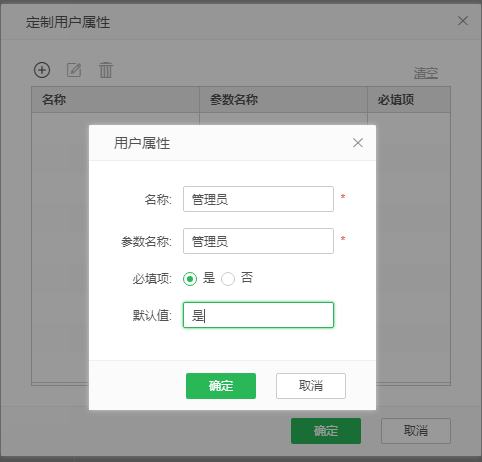This screenshot has width=482, height=462.
Task: Click the 是 label next to radio
Action: pos(209,278)
